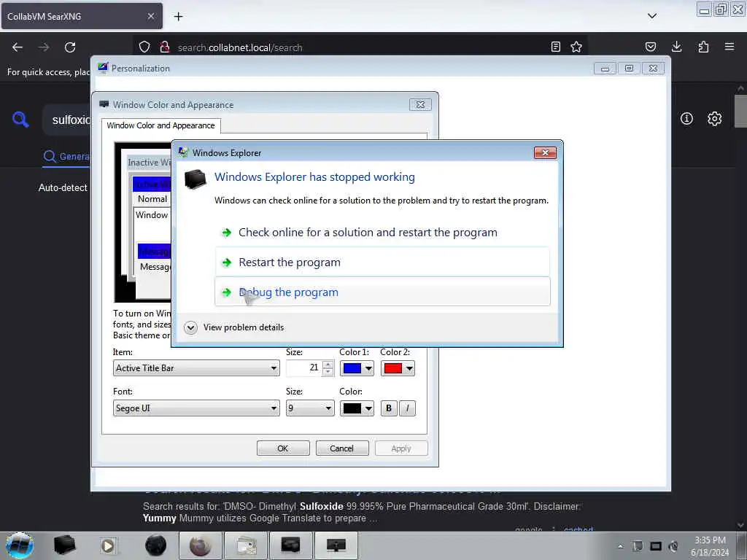Select the General search category tab
Screen dimensions: 747x560
click(66, 156)
